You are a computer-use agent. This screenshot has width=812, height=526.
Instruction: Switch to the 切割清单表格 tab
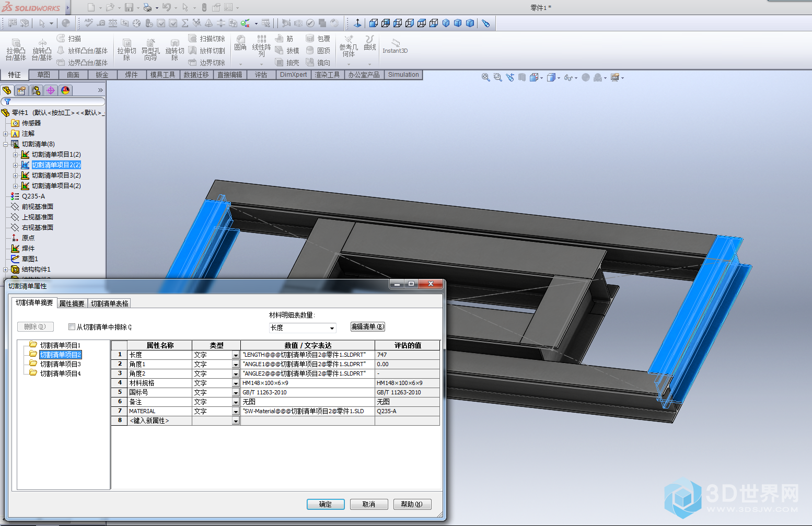(x=109, y=303)
